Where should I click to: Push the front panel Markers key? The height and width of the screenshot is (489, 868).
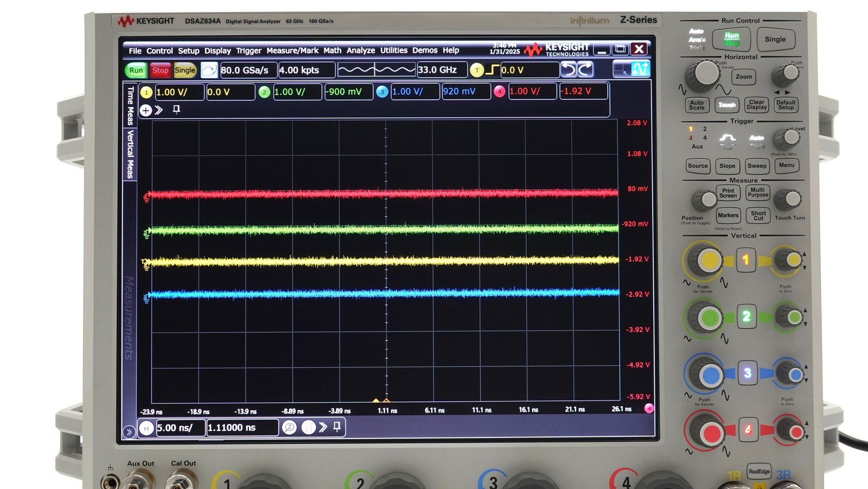[x=728, y=215]
